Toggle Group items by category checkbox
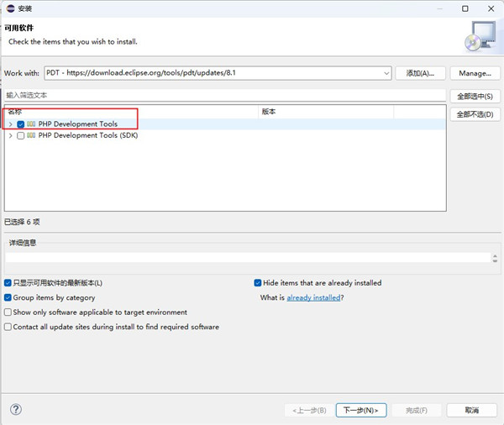Viewport: 504px width, 425px height. coord(8,297)
